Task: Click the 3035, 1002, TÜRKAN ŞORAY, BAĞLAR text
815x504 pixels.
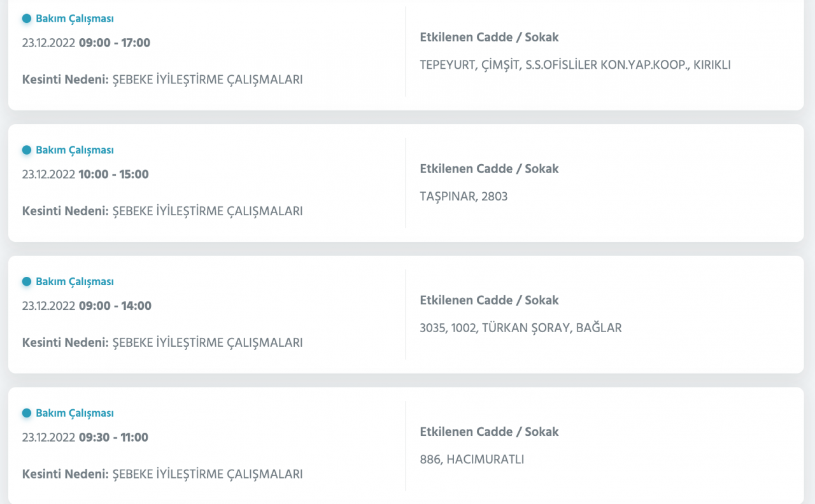Action: [520, 328]
